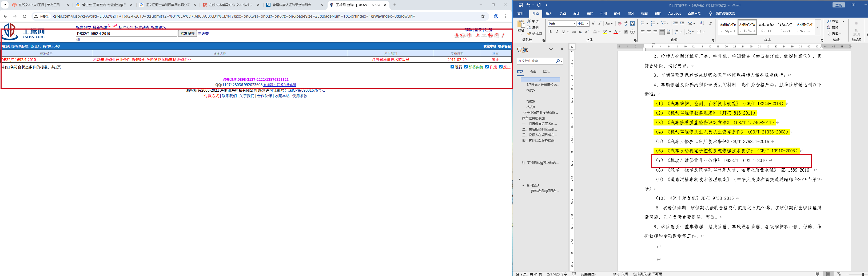Click the standard keyword search input box
The height and width of the screenshot is (276, 868).
127,34
